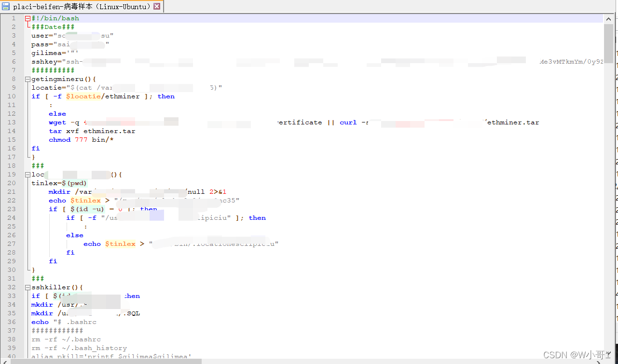Click the 'locatie=' line inside getingmineru
The width and height of the screenshot is (618, 364).
pyautogui.click(x=127, y=88)
